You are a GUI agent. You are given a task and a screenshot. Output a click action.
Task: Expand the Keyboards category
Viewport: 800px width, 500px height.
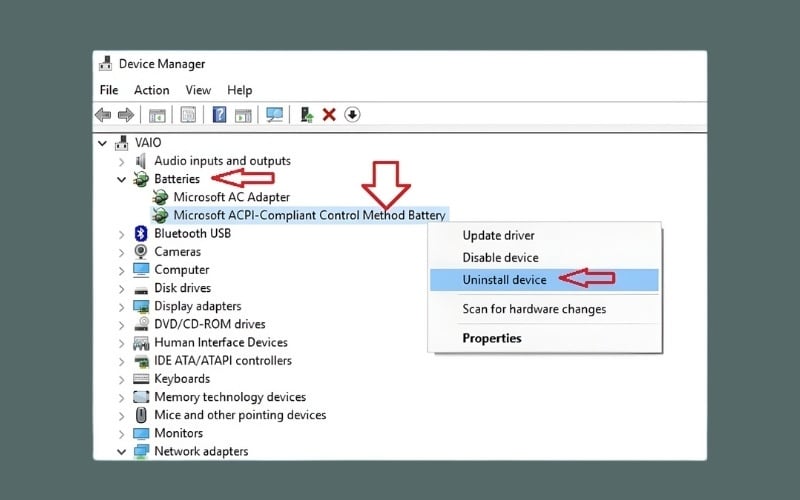click(122, 379)
